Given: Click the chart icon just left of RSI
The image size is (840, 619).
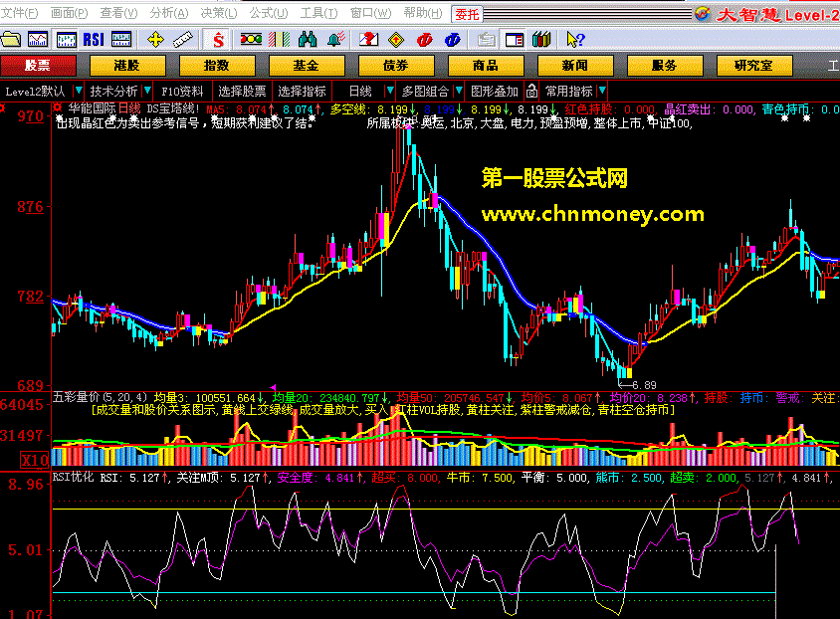Looking at the screenshot, I should pyautogui.click(x=67, y=40).
